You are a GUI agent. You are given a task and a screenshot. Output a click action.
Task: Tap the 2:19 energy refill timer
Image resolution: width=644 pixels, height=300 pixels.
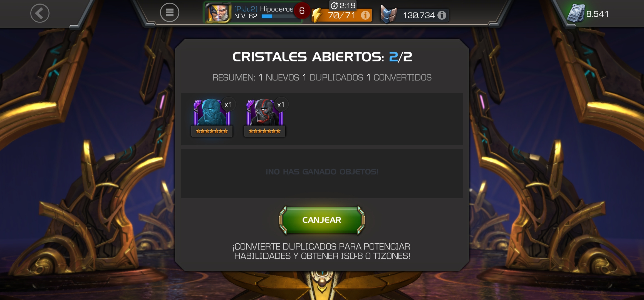coord(343,6)
